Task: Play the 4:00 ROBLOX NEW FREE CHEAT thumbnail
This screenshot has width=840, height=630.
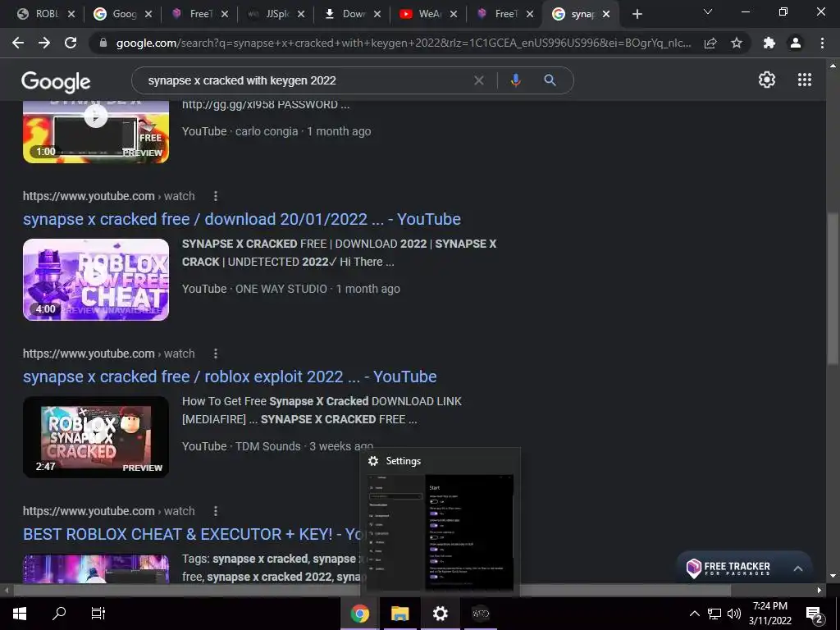Action: (96, 280)
